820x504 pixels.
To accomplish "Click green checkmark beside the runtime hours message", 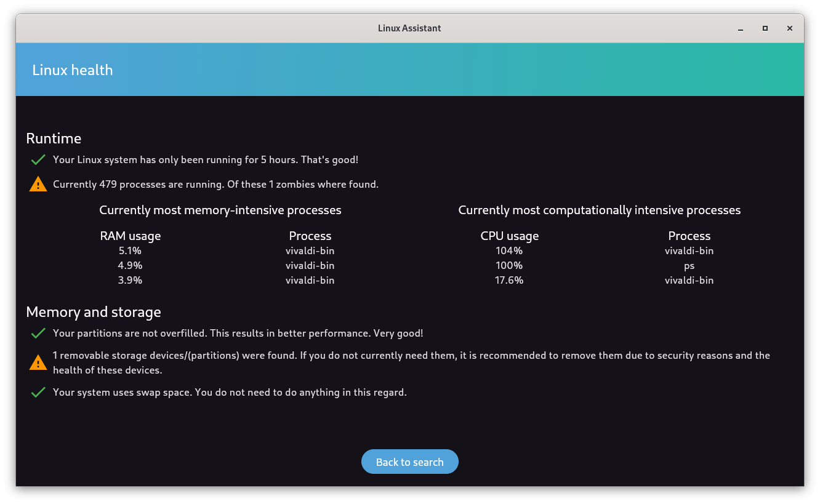I will 38,160.
